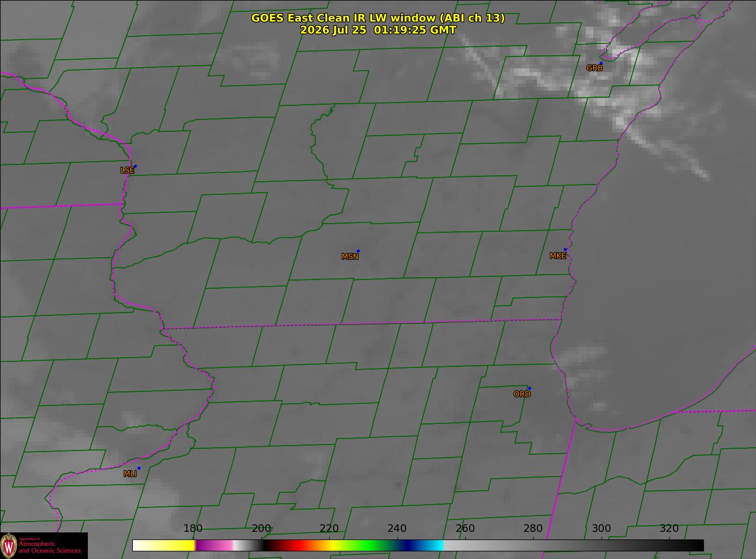Click the MLI station marker
This screenshot has height=559, width=756.
point(139,468)
